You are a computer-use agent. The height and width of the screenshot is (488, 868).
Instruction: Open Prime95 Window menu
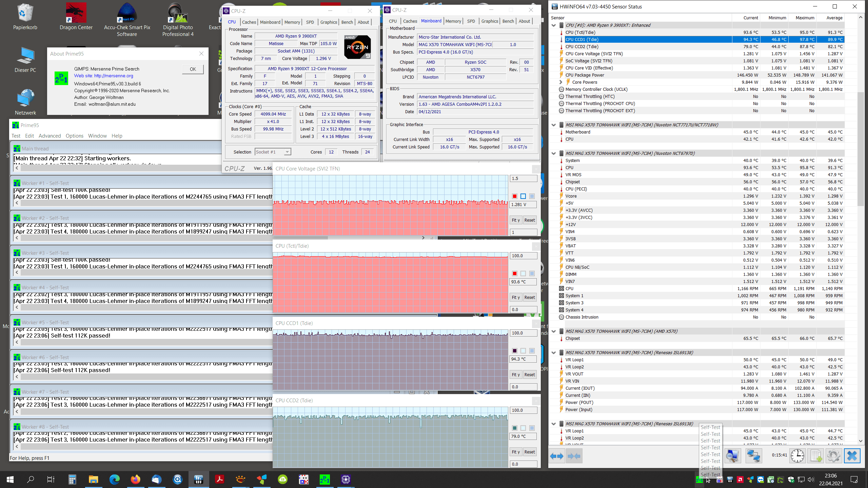point(98,136)
